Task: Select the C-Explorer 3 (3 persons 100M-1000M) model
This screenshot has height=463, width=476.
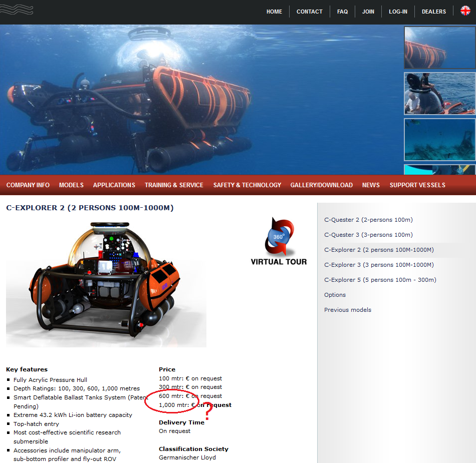Action: click(379, 265)
